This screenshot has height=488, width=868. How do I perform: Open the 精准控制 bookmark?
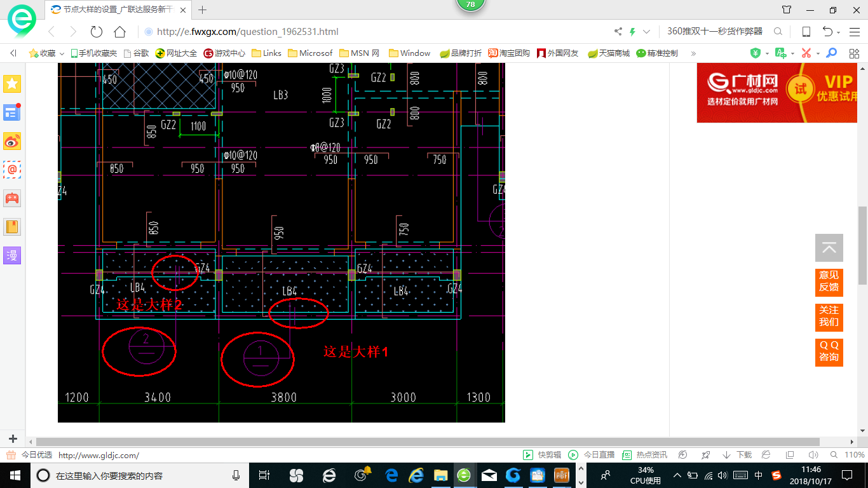(657, 53)
